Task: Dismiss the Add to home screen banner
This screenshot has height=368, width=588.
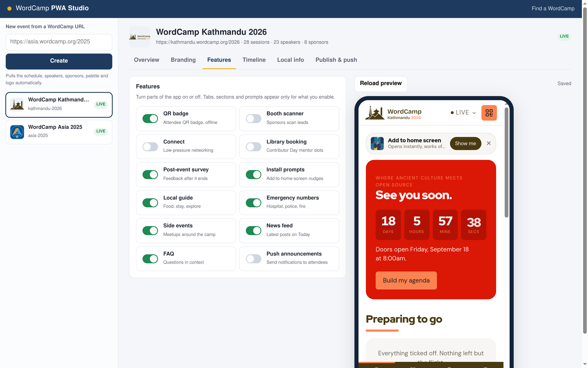Action: pos(489,143)
